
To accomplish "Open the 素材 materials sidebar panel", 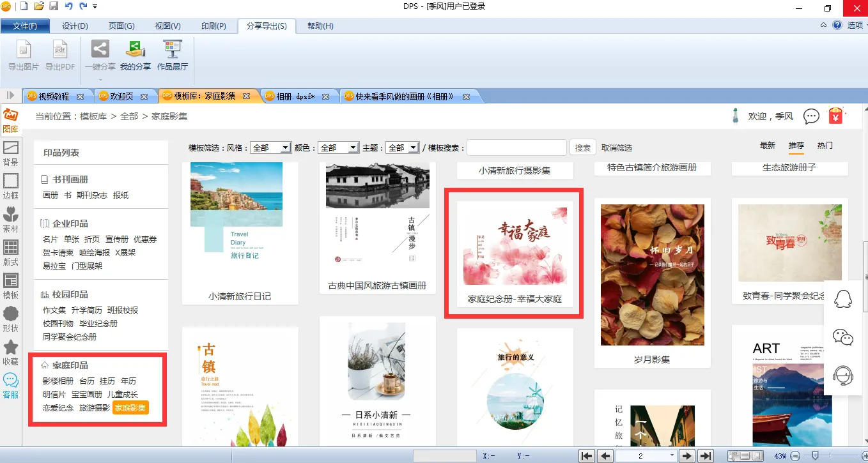I will coord(11,220).
